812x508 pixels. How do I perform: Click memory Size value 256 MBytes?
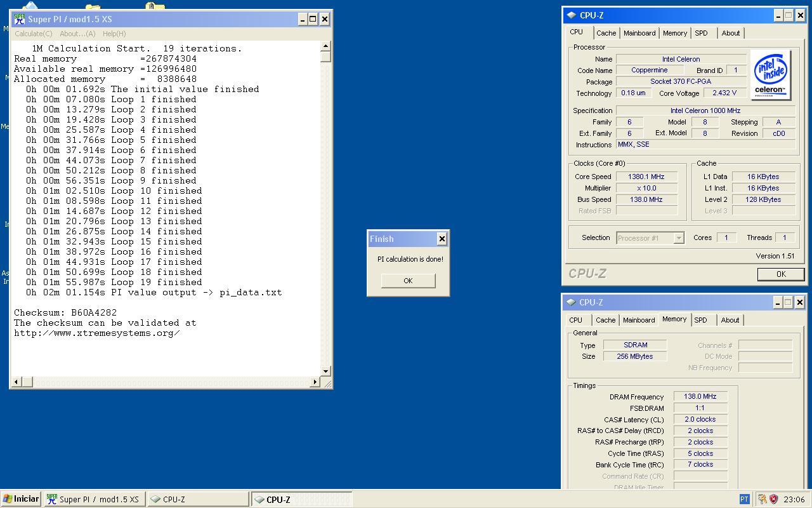point(635,356)
